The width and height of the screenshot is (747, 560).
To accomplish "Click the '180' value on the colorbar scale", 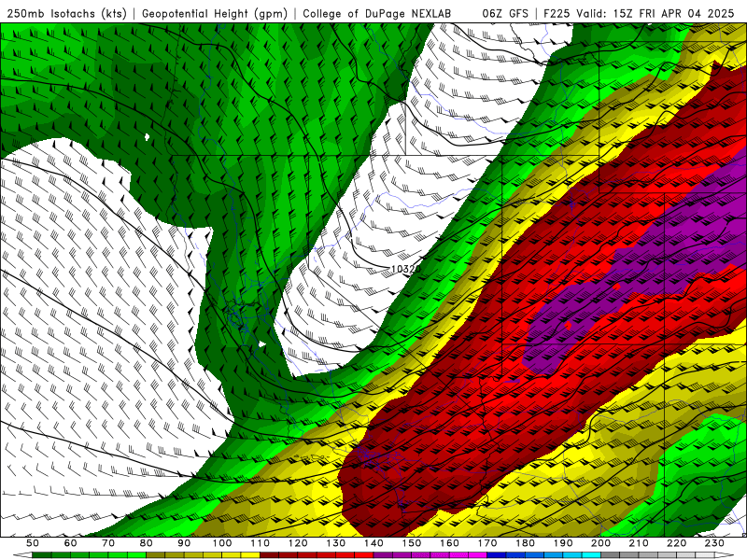I will [x=525, y=543].
